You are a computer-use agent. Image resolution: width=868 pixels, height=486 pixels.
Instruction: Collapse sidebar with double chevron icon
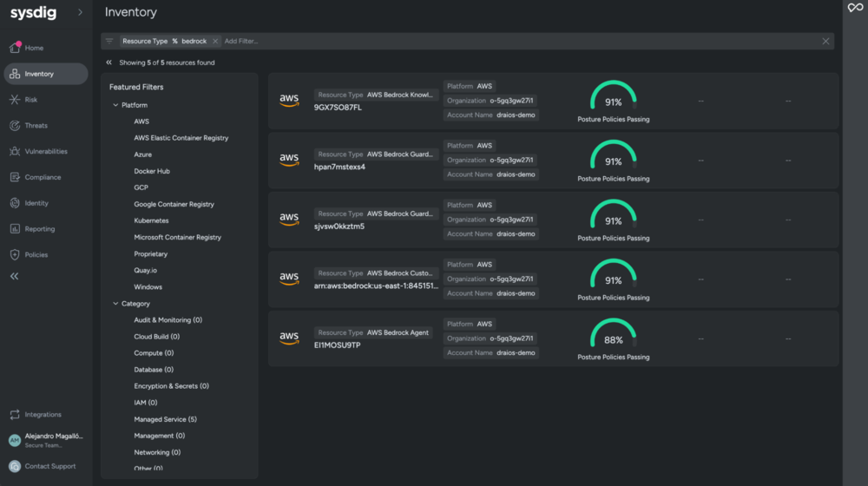[15, 276]
